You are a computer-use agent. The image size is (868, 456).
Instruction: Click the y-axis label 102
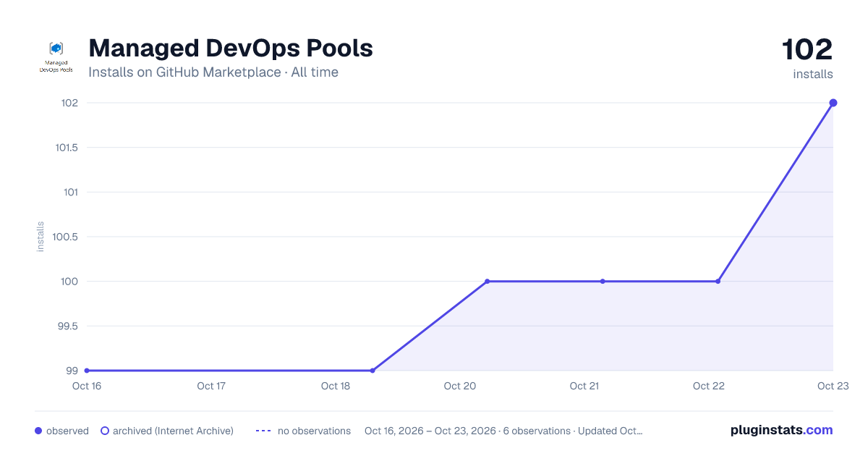coord(69,103)
